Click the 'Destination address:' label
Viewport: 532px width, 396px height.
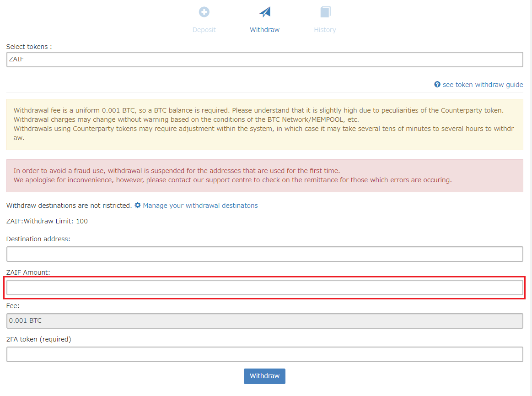(38, 239)
